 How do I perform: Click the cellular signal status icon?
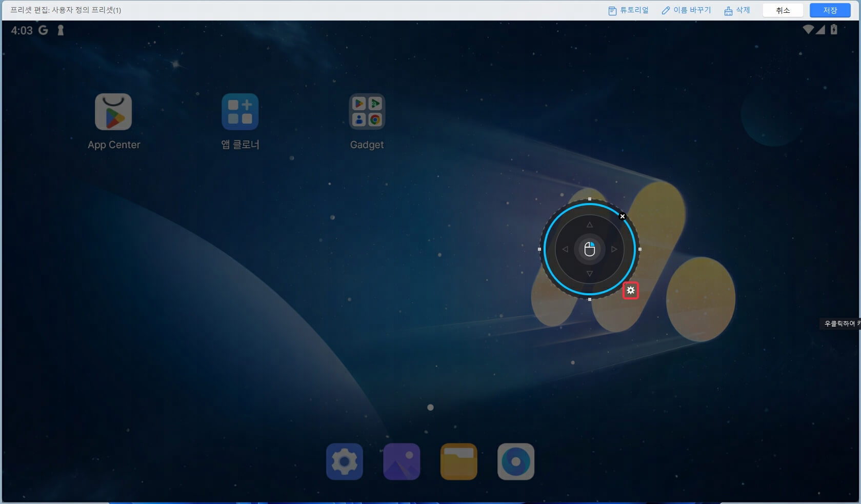click(820, 30)
